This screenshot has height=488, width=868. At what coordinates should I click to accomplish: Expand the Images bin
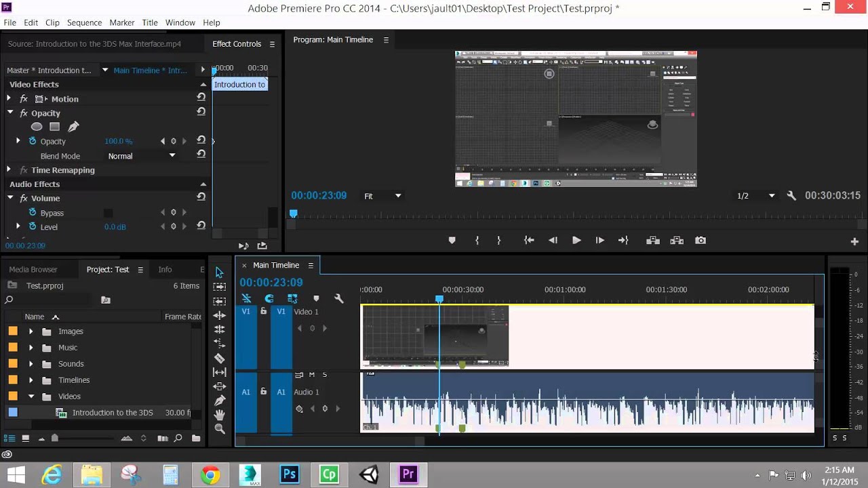31,331
